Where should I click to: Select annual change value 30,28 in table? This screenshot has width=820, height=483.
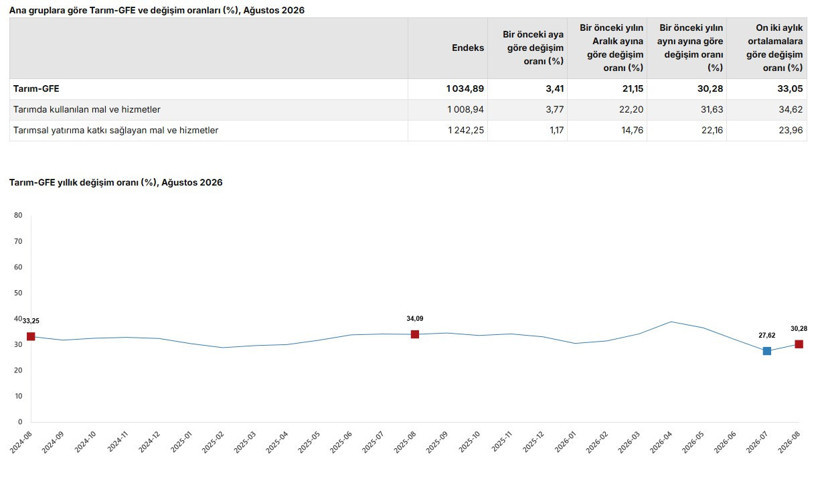click(710, 89)
